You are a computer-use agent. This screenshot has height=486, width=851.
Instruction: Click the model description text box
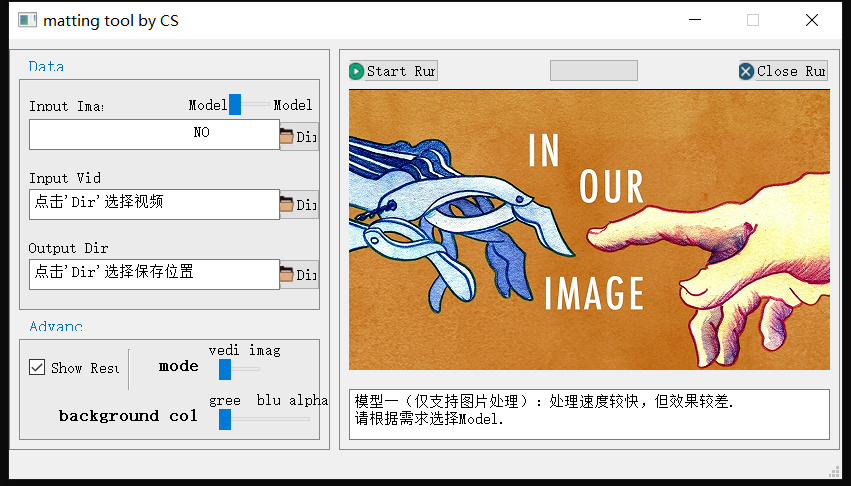click(x=589, y=414)
